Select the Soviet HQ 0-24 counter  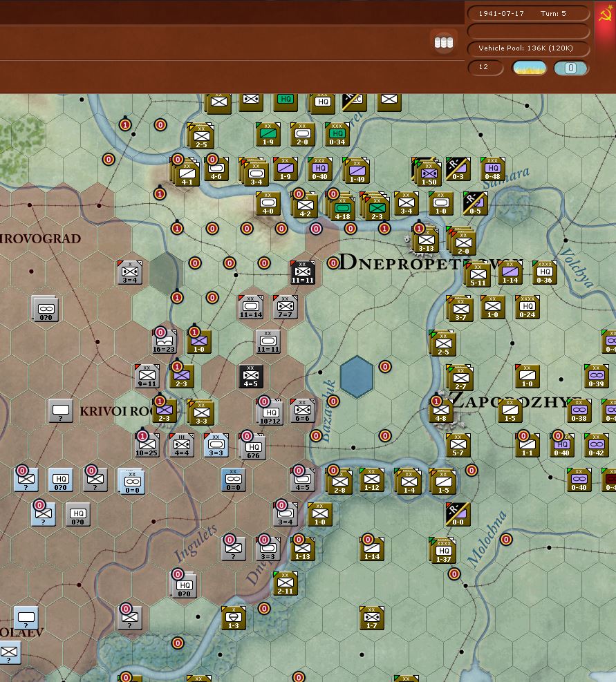528,307
